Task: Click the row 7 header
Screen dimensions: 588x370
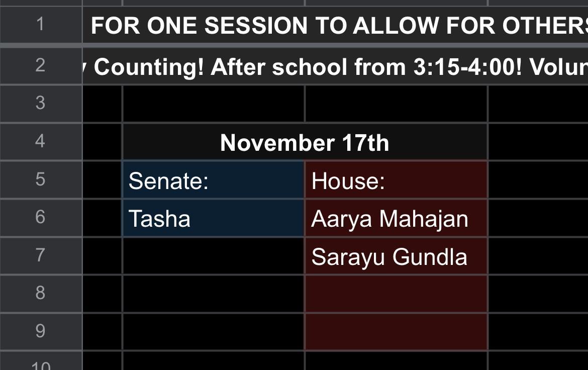Action: tap(41, 255)
